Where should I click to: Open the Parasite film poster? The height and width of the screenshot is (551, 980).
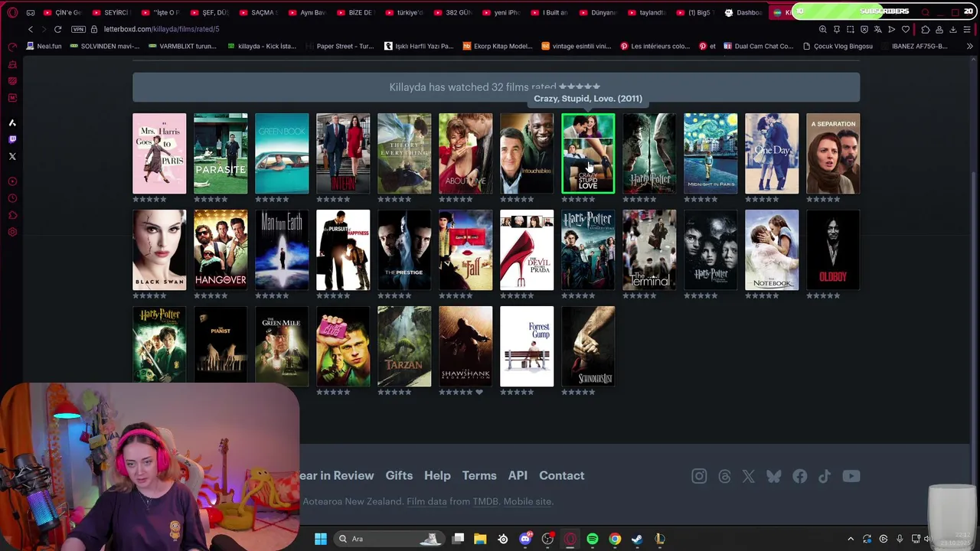pyautogui.click(x=220, y=153)
